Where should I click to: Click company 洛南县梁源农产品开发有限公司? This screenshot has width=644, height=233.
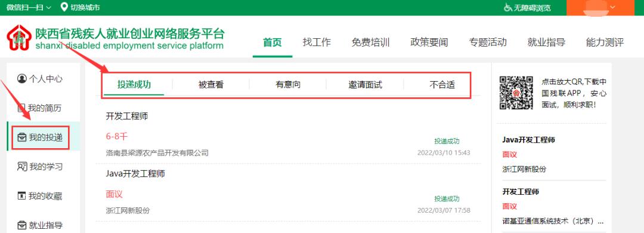pyautogui.click(x=157, y=153)
